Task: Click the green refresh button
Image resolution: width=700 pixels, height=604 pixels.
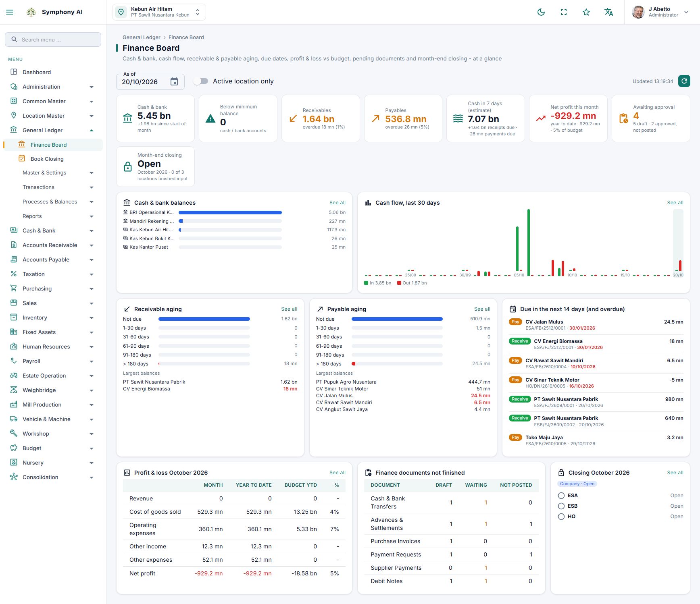Action: [x=684, y=81]
